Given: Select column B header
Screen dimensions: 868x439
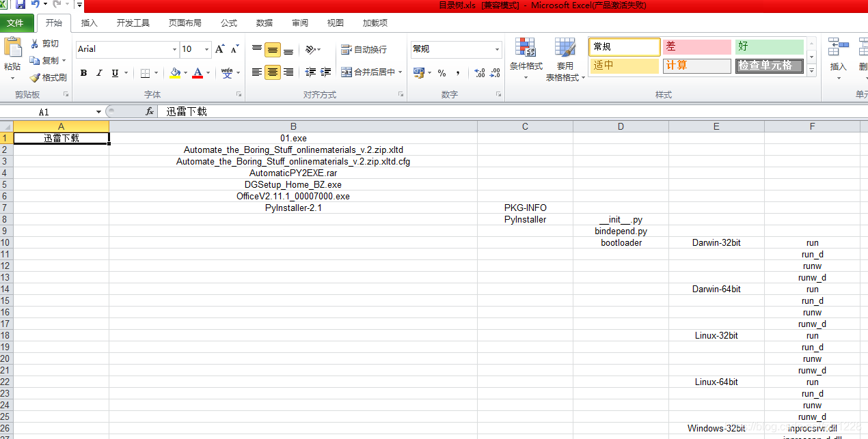Looking at the screenshot, I should coord(293,126).
